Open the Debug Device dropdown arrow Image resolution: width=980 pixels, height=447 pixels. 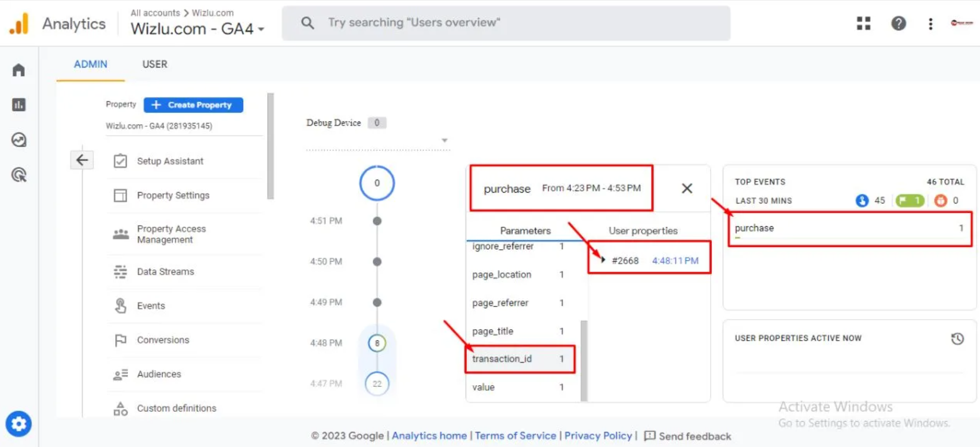[x=444, y=141]
